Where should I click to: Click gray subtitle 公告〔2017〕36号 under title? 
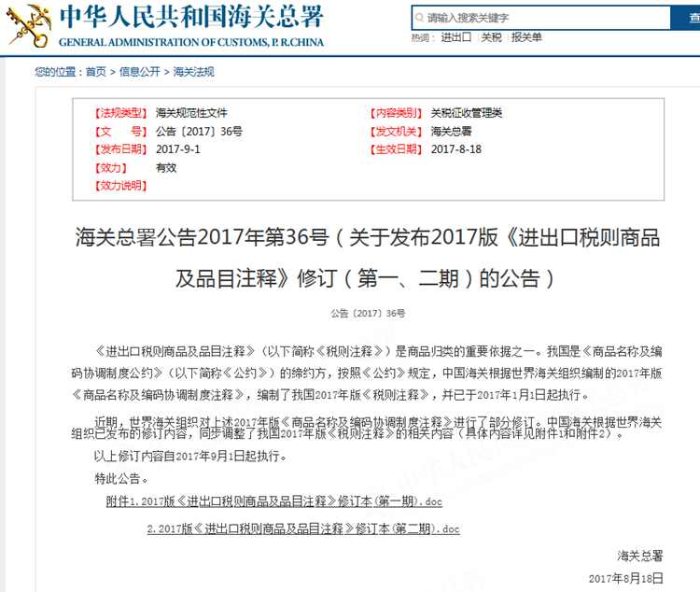coord(368,313)
